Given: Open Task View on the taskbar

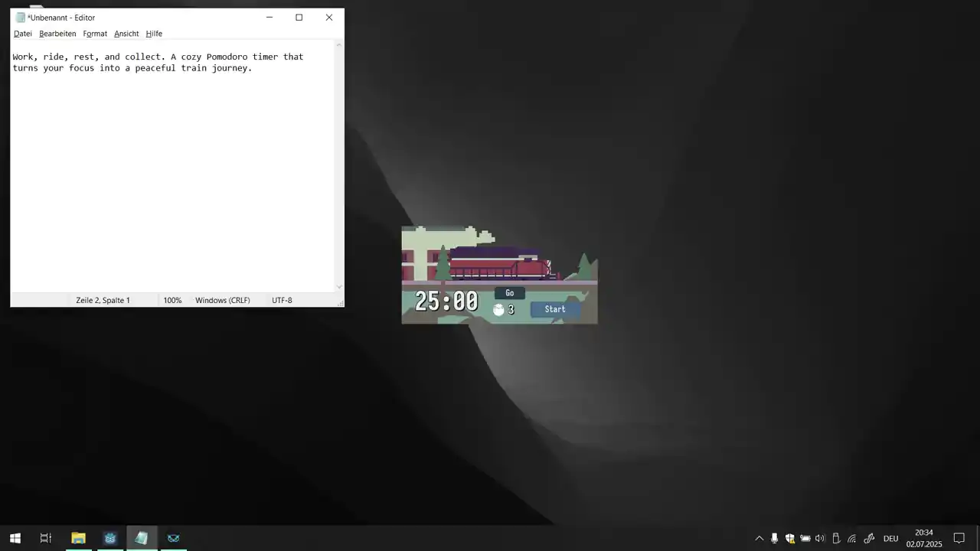Looking at the screenshot, I should point(46,538).
